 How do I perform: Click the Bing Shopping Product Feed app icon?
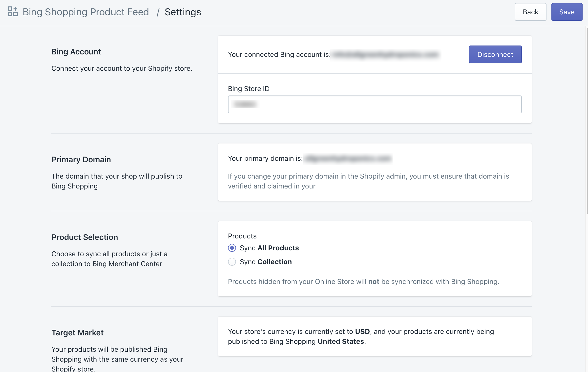point(13,11)
